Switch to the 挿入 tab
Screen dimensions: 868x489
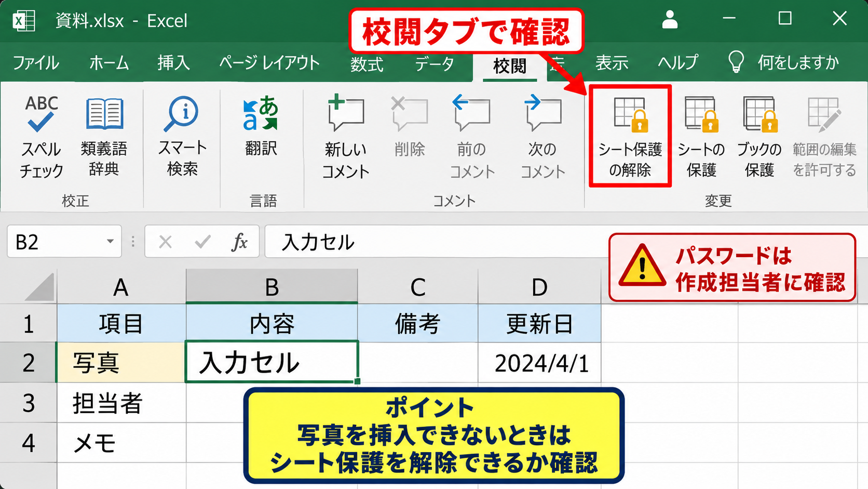pos(174,63)
